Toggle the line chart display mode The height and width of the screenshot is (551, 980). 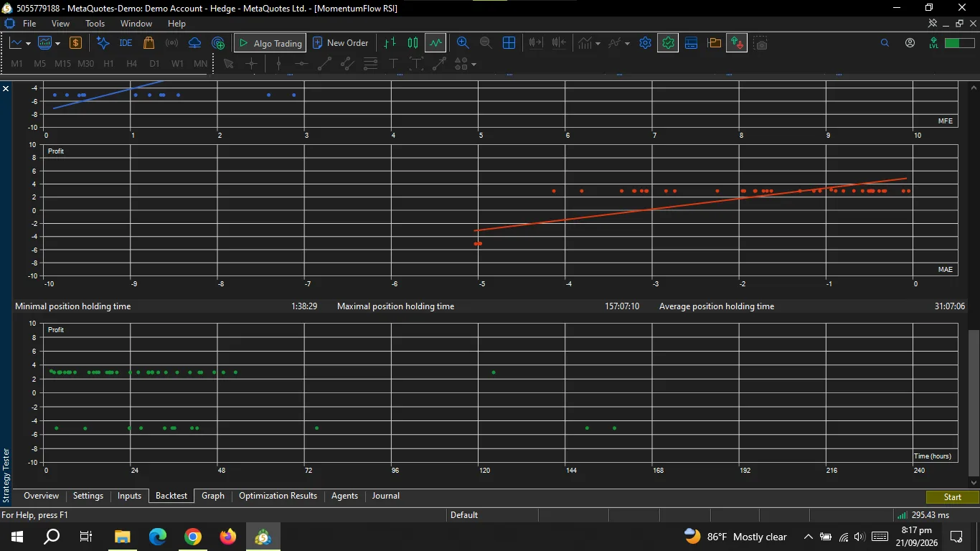click(x=435, y=43)
